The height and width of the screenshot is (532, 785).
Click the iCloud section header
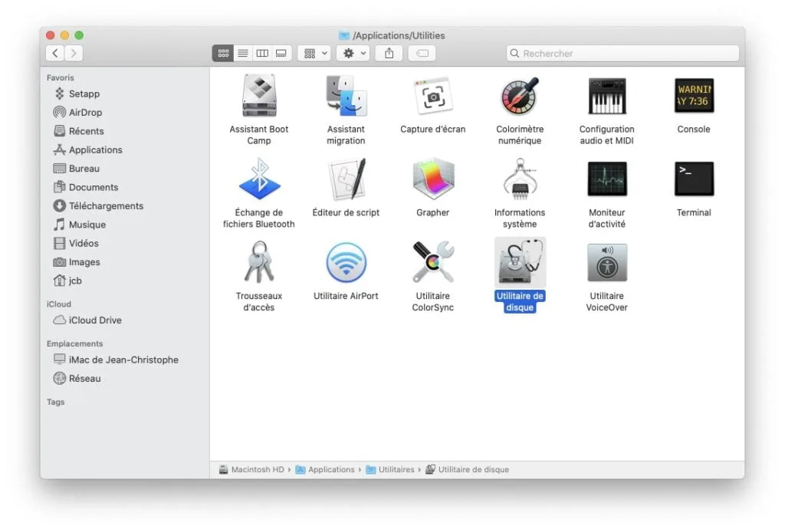59,304
